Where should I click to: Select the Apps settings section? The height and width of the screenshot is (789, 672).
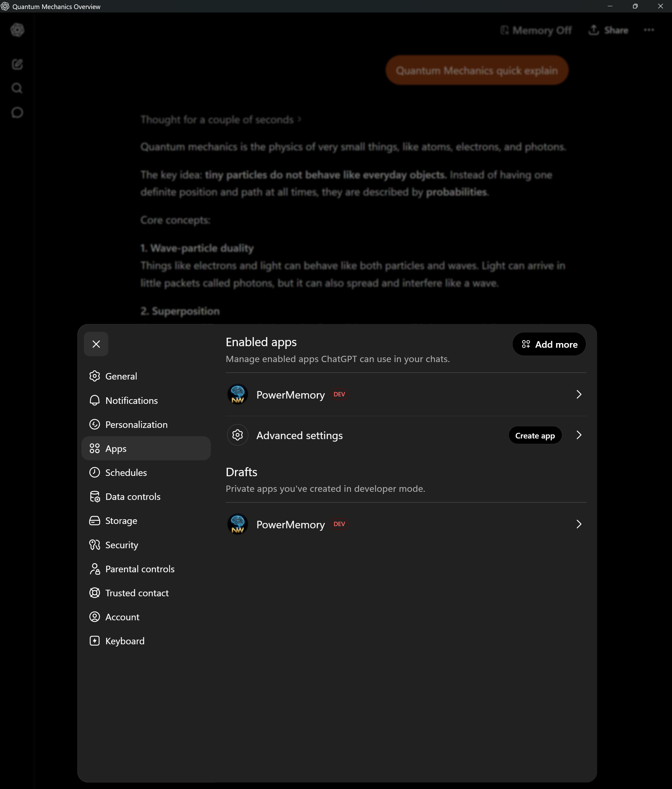(x=146, y=448)
